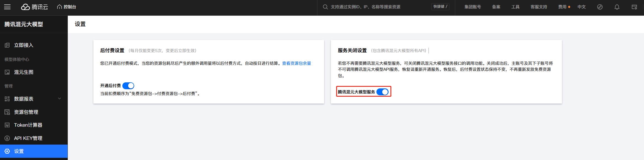Open the 客服支持 menu
644x160 pixels.
(539, 7)
